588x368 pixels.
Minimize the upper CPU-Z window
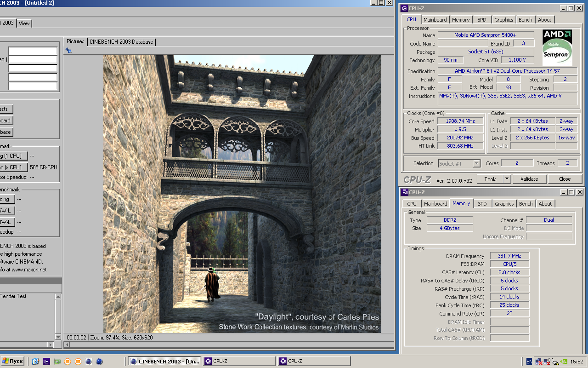coord(563,8)
